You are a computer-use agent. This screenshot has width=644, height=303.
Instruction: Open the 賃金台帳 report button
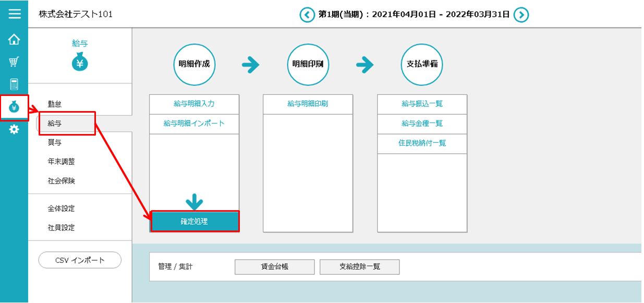[x=274, y=266]
